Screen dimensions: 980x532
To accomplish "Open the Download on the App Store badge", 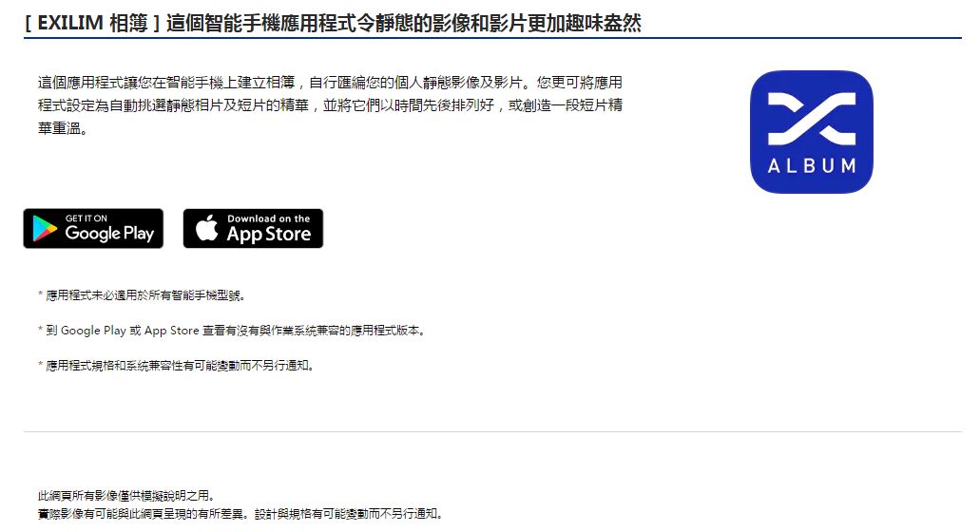I will tap(253, 229).
